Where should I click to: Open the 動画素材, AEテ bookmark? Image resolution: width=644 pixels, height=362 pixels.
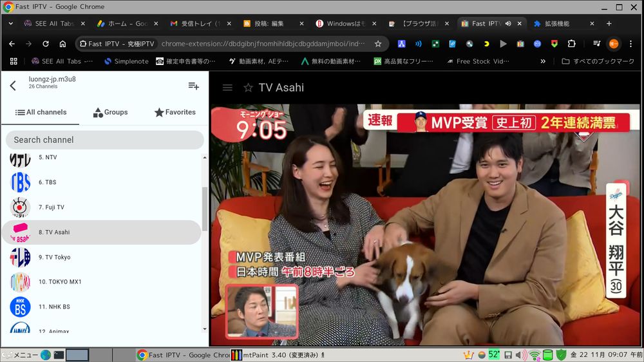pos(259,61)
